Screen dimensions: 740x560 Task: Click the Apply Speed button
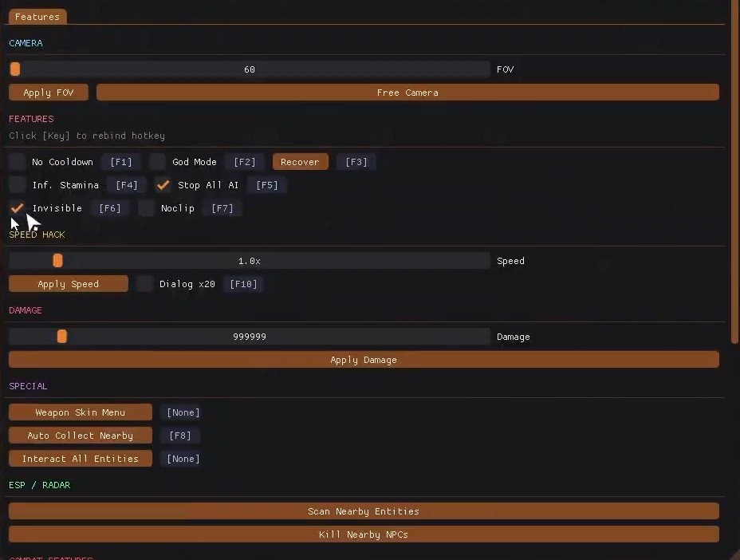(69, 284)
